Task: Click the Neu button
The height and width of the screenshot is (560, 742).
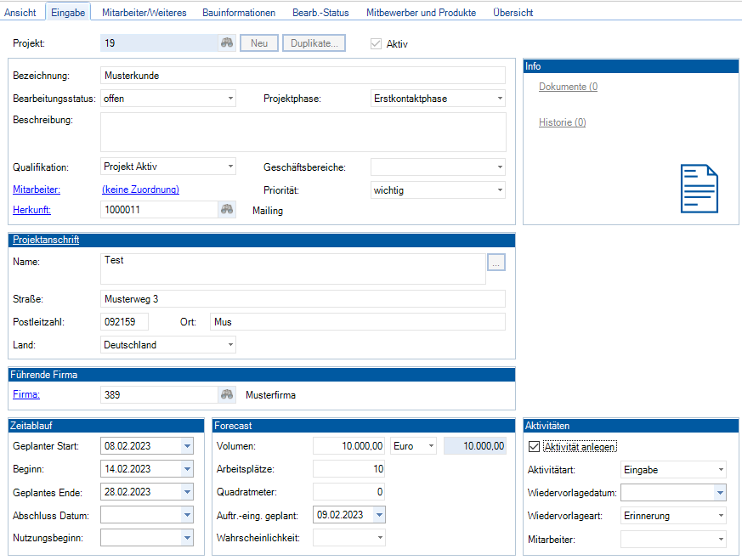Action: 258,43
